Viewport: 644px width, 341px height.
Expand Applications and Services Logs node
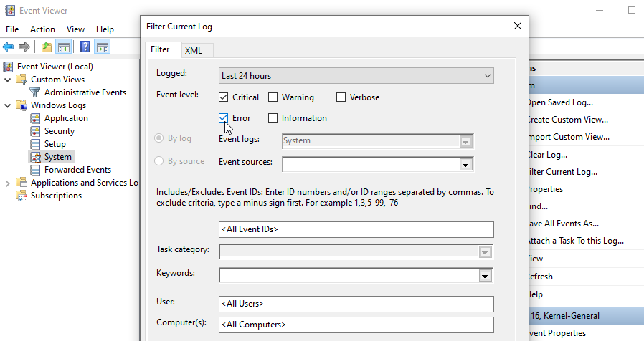click(8, 183)
